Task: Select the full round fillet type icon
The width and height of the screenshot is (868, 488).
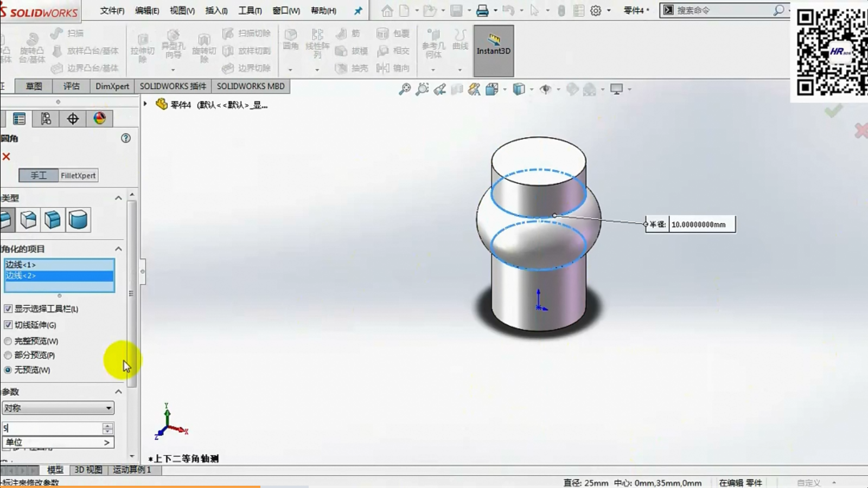Action: (x=78, y=220)
